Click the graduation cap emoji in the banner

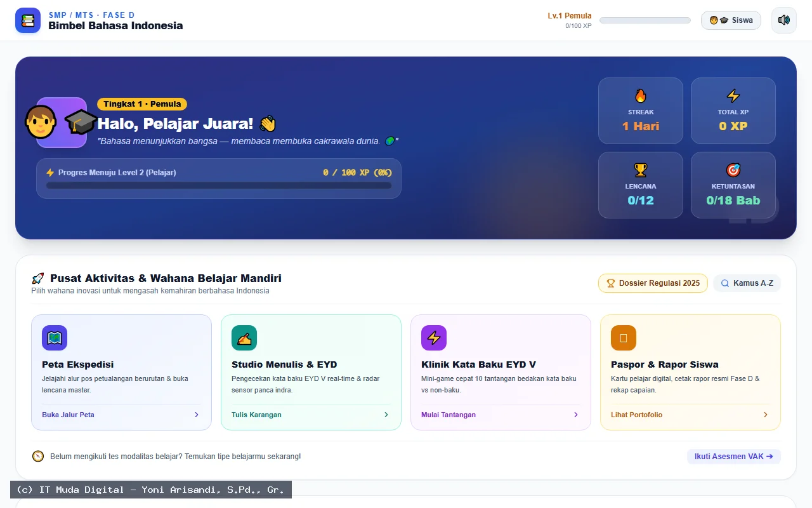coord(81,122)
